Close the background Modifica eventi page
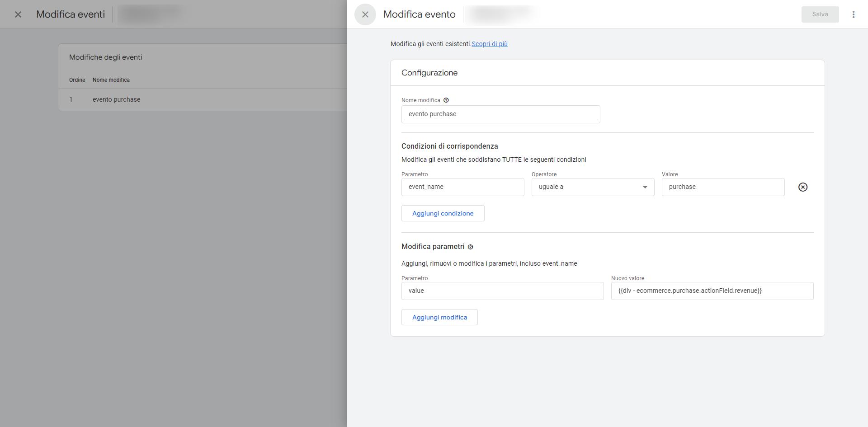868x427 pixels. (x=18, y=14)
